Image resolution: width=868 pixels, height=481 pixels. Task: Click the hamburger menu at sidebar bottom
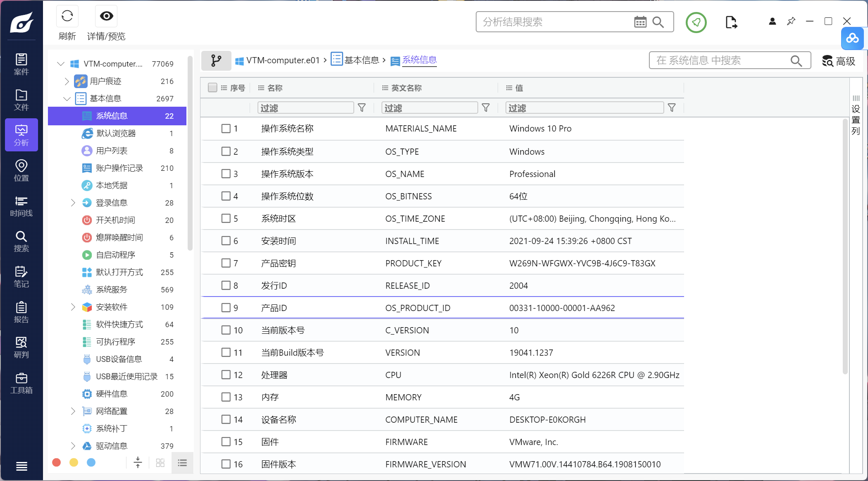pyautogui.click(x=21, y=466)
